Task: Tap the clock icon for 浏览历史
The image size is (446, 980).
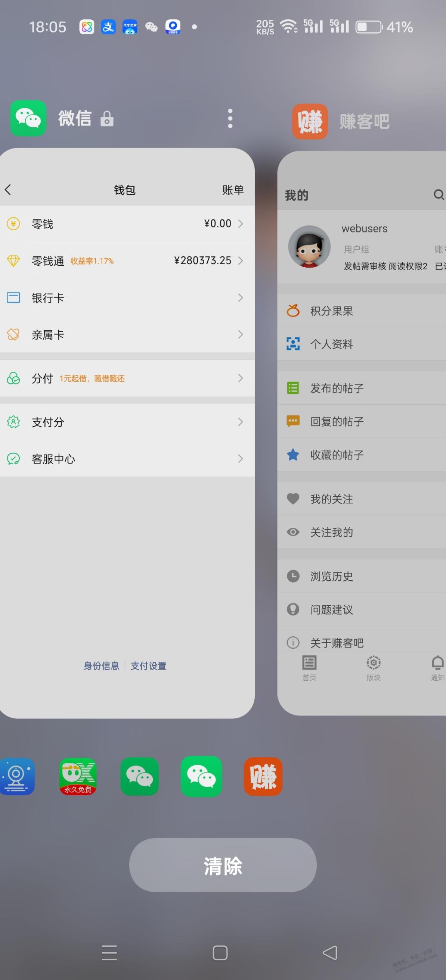Action: (293, 576)
